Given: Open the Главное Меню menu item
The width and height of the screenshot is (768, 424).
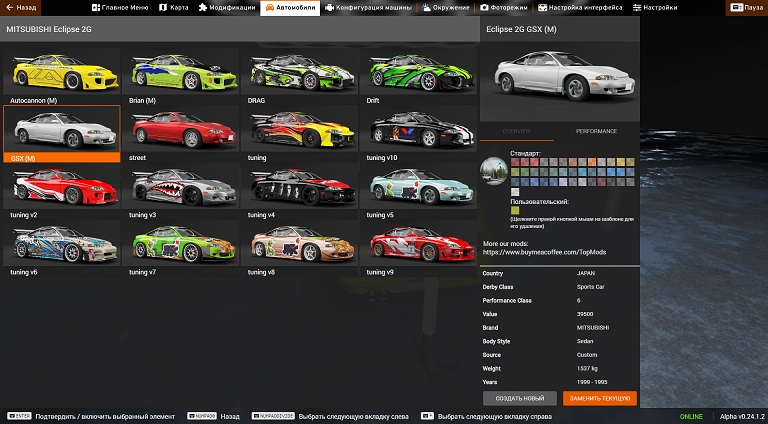Looking at the screenshot, I should [x=119, y=7].
